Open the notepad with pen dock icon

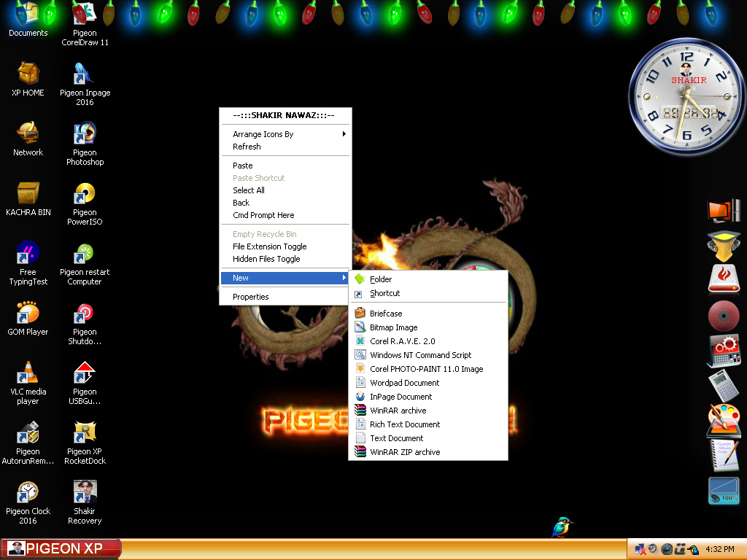point(724,455)
